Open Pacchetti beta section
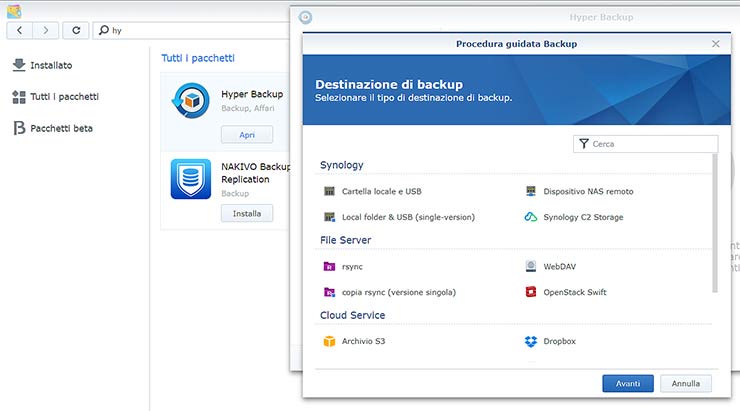Image resolution: width=740 pixels, height=411 pixels. coord(61,129)
